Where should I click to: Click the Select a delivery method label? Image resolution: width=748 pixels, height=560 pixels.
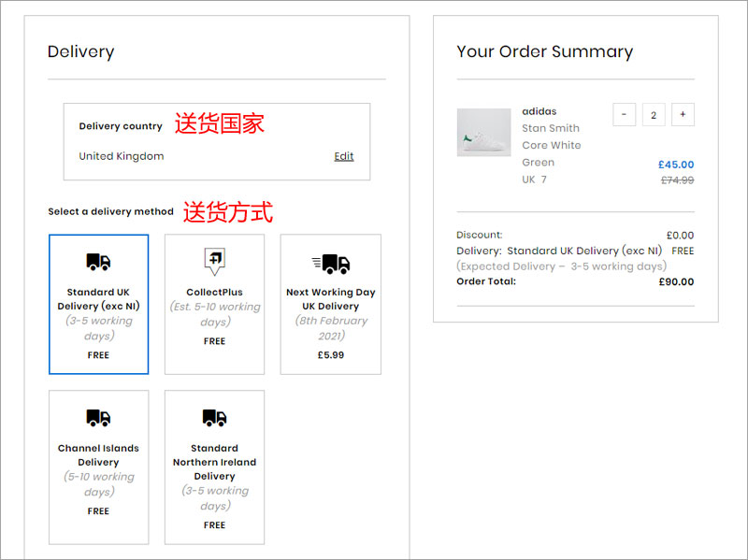pyautogui.click(x=110, y=211)
